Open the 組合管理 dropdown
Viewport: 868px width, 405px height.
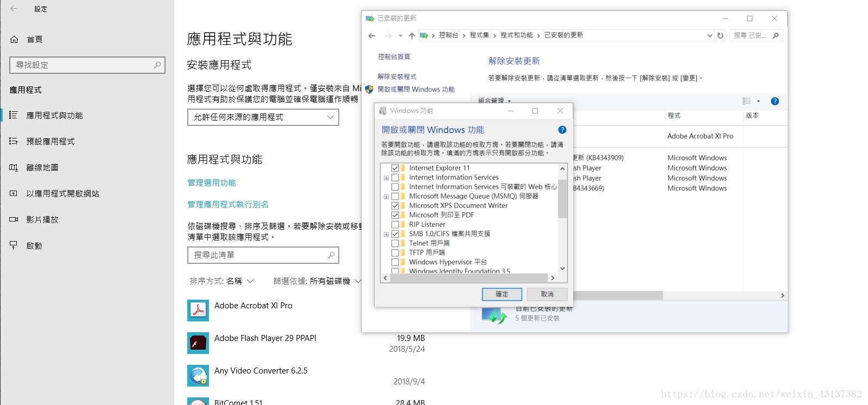[x=495, y=100]
